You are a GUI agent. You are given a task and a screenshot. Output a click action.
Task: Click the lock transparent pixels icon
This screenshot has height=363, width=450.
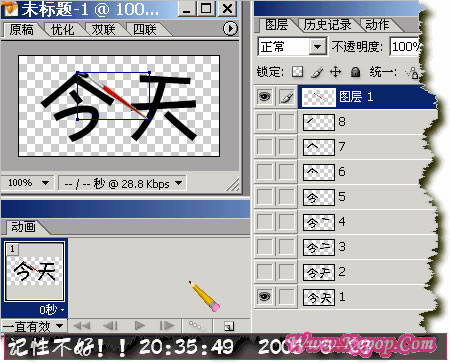pos(297,71)
